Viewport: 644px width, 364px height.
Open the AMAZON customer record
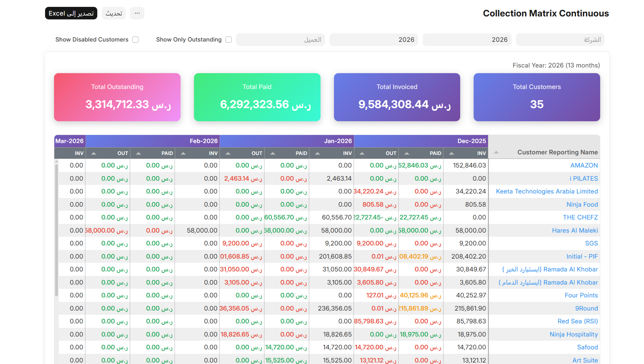coord(584,165)
